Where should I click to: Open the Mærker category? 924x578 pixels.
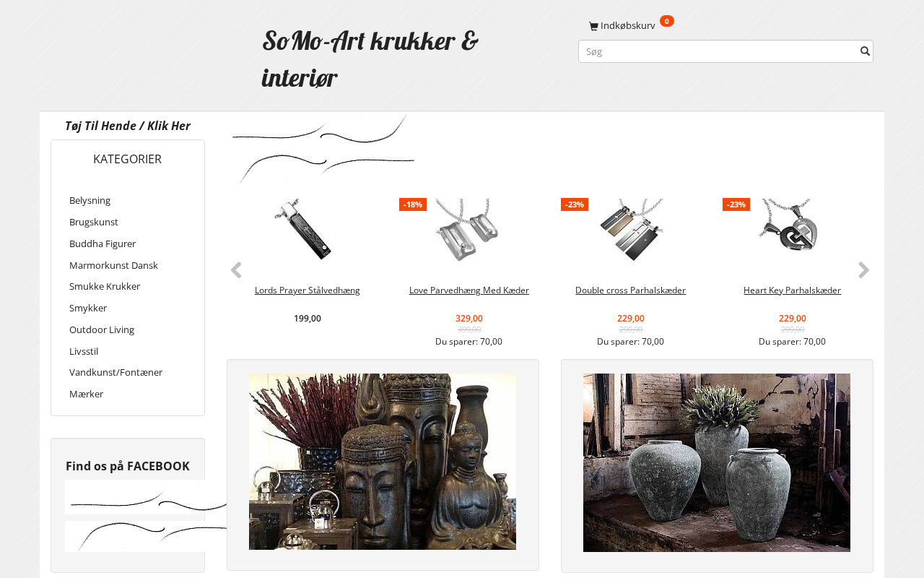click(86, 394)
